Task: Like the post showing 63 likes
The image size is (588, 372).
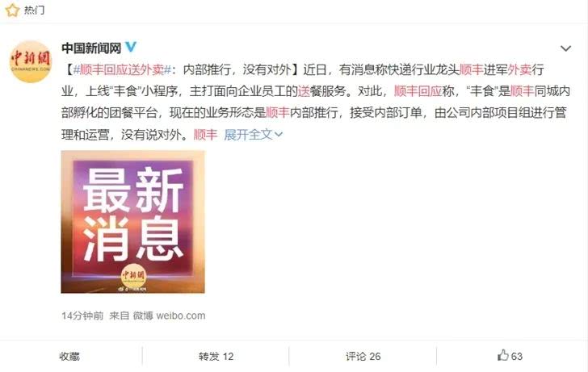Action: (510, 356)
